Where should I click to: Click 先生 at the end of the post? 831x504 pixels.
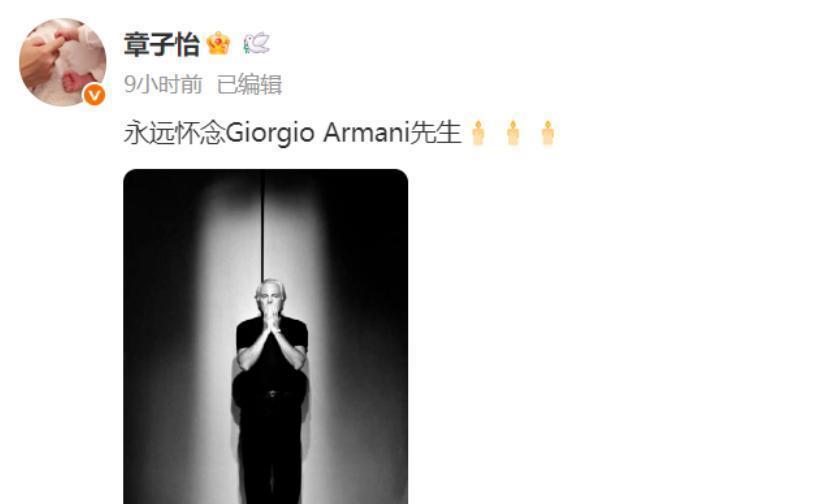pyautogui.click(x=435, y=132)
